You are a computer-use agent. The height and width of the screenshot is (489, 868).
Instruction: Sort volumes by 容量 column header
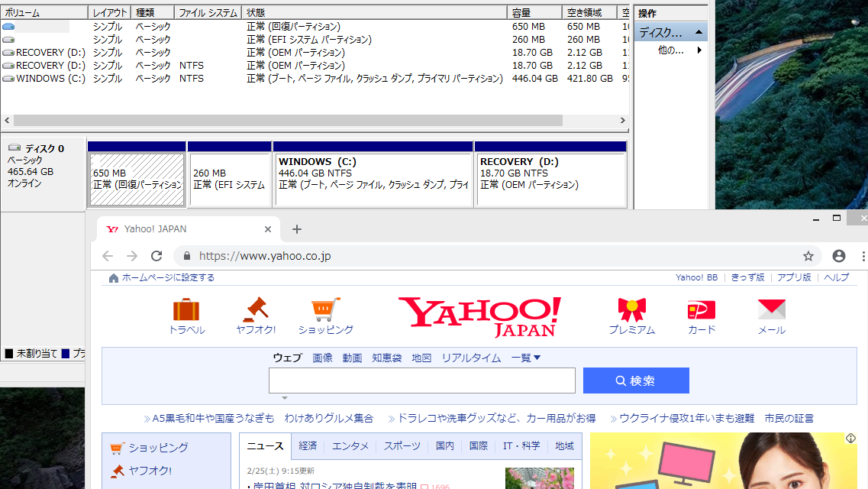click(x=534, y=12)
